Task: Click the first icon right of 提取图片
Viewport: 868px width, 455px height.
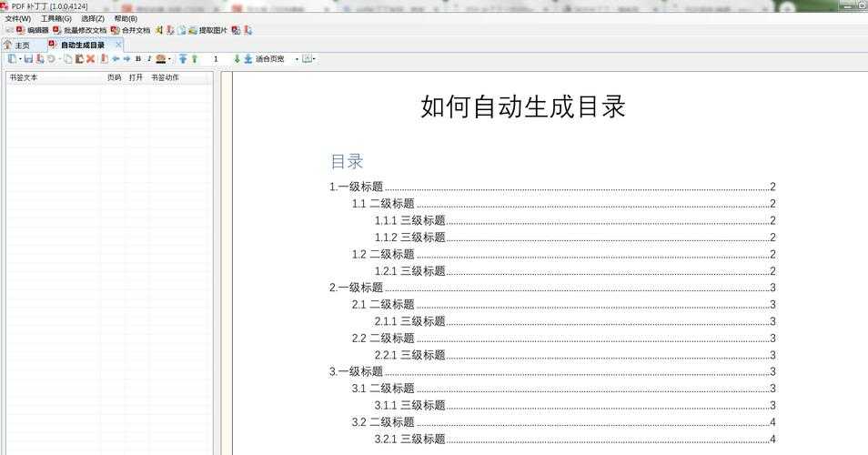Action: [236, 30]
